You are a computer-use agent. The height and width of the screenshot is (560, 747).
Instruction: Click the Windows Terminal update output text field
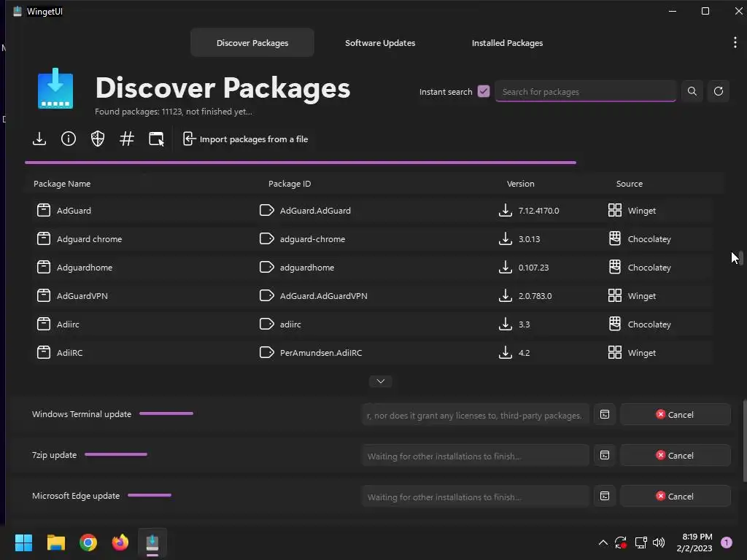pos(475,415)
